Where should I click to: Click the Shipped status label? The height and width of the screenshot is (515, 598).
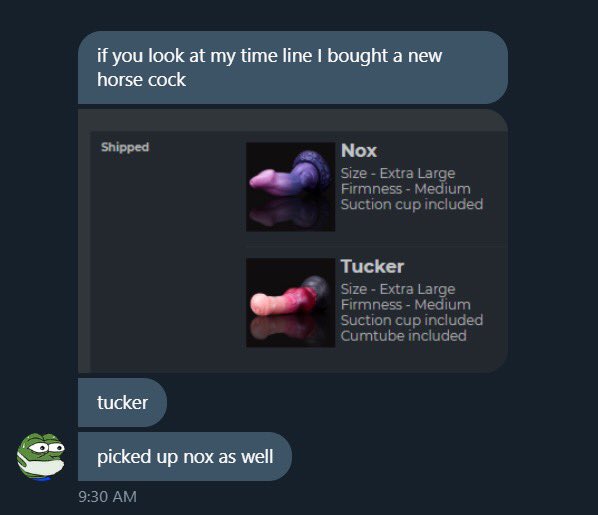[125, 147]
